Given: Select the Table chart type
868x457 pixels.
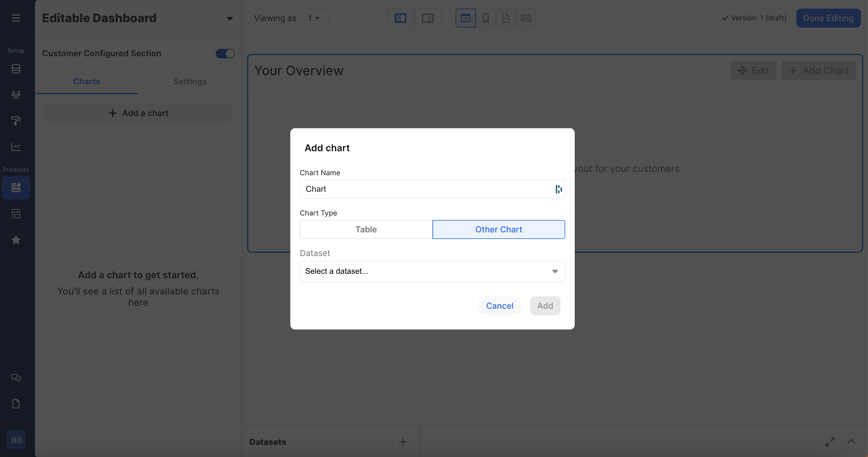Looking at the screenshot, I should click(x=366, y=229).
